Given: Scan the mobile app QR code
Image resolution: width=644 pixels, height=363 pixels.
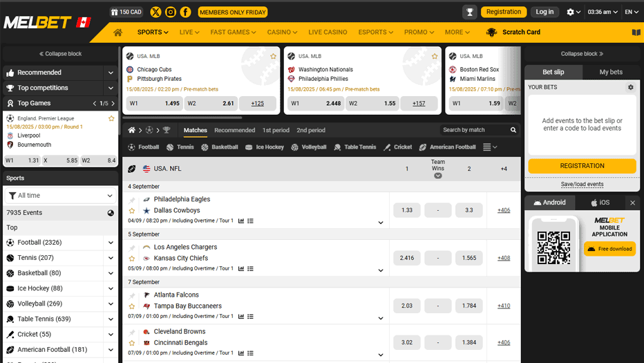Looking at the screenshot, I should pos(553,248).
